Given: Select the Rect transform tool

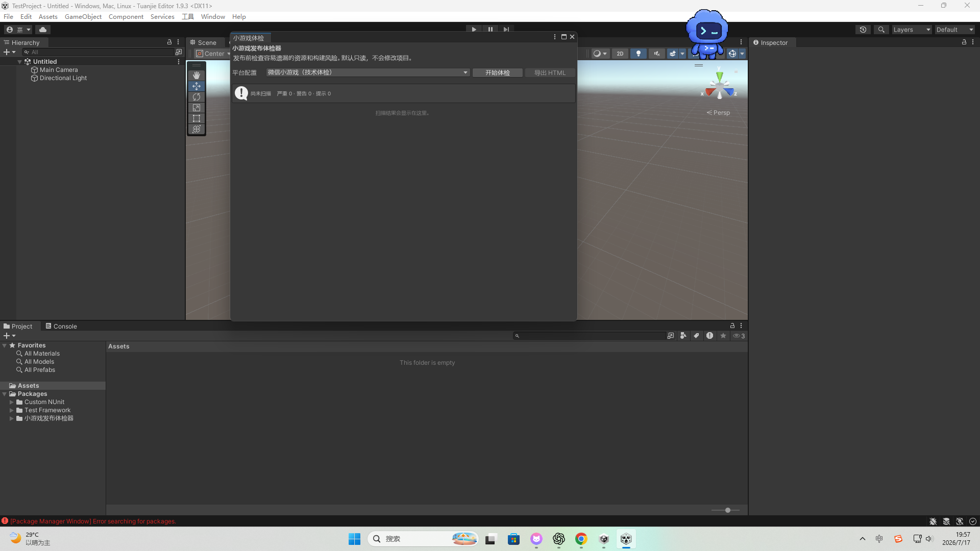Looking at the screenshot, I should pyautogui.click(x=197, y=118).
